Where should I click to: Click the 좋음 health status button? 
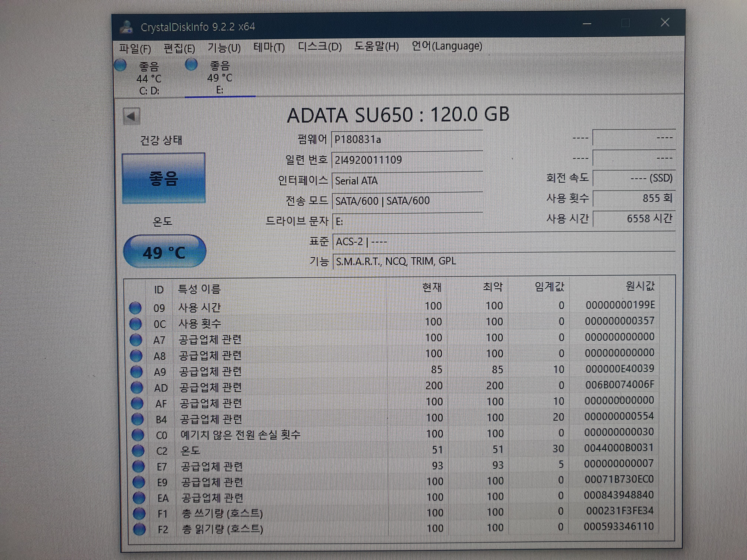pos(164,179)
